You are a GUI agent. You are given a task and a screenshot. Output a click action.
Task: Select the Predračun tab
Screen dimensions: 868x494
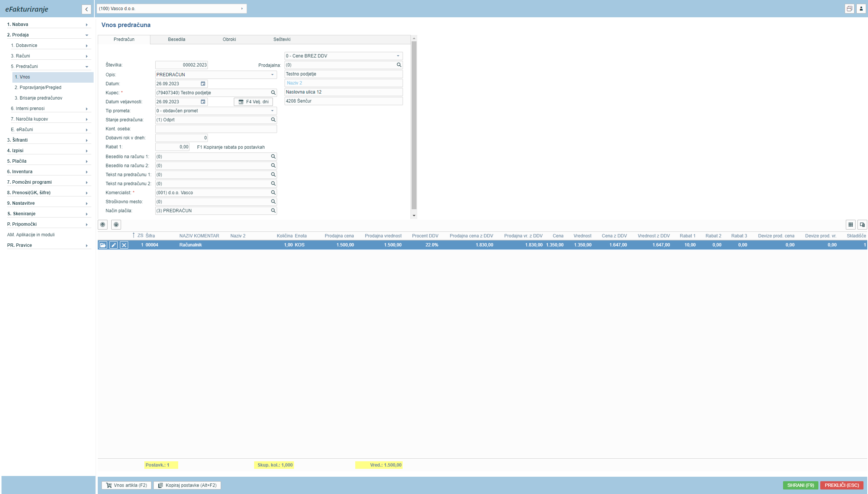[x=124, y=39]
